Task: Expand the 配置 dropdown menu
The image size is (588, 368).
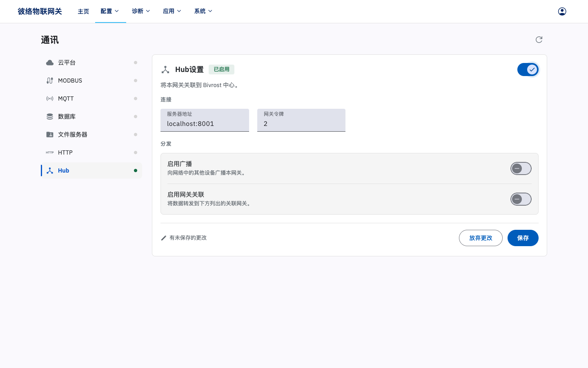Action: [110, 11]
